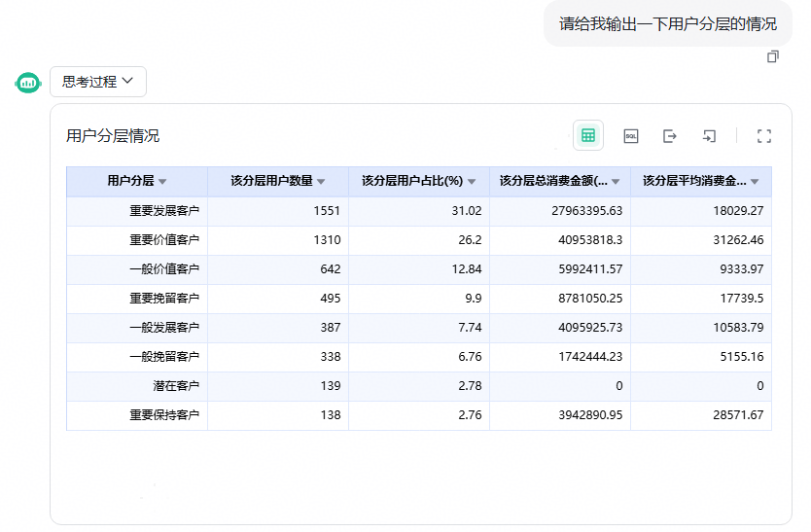Switch to table view icon

588,135
